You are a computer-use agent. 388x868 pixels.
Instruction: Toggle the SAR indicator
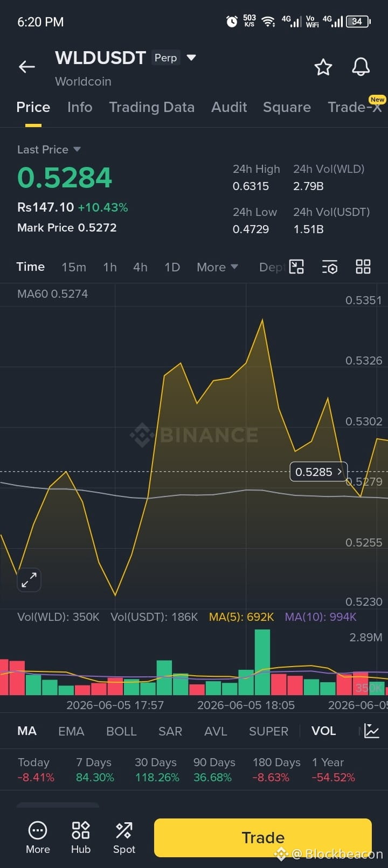(x=170, y=731)
